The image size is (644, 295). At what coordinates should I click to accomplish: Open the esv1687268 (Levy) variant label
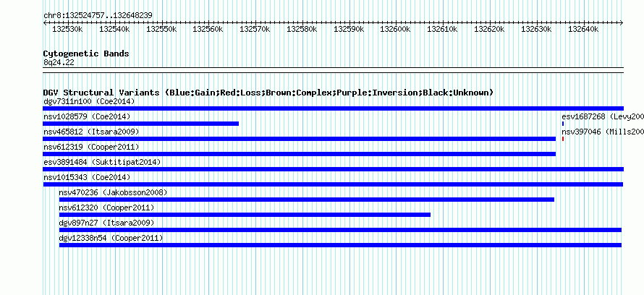pos(603,116)
